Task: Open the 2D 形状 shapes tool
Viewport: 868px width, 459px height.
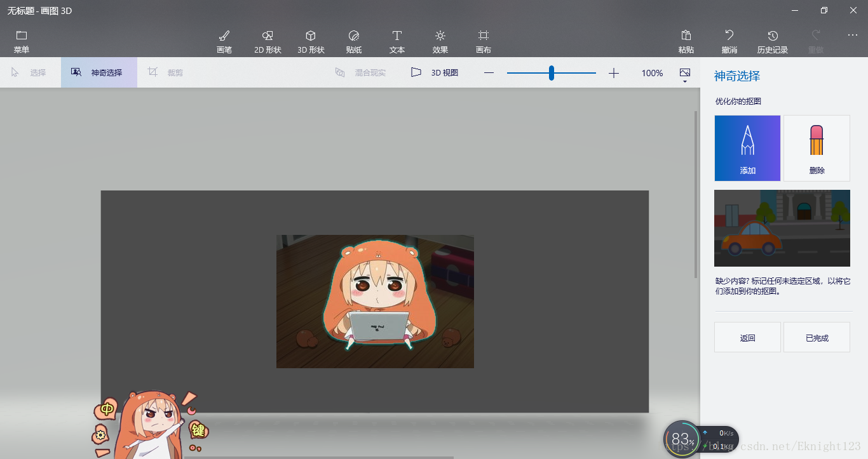Action: click(x=268, y=42)
